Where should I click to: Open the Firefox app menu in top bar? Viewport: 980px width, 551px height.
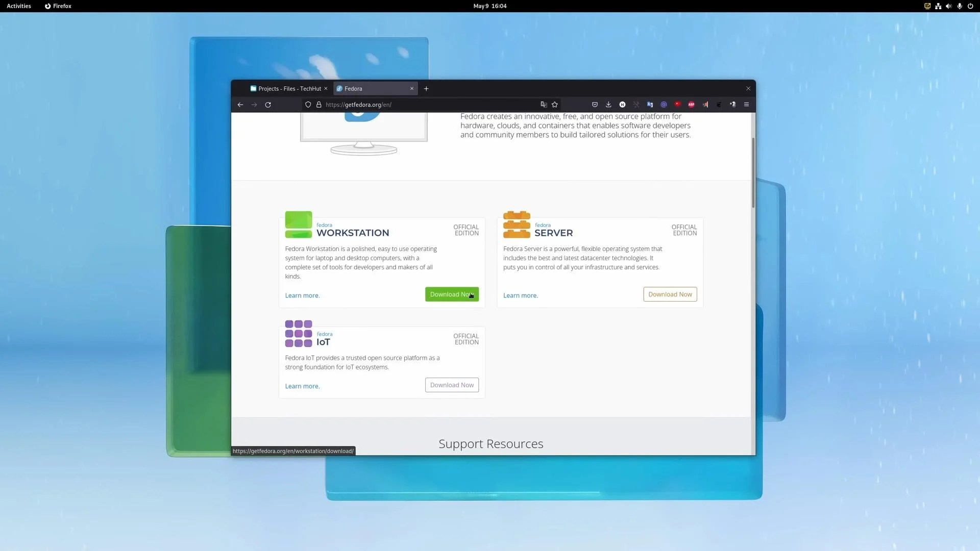point(58,6)
